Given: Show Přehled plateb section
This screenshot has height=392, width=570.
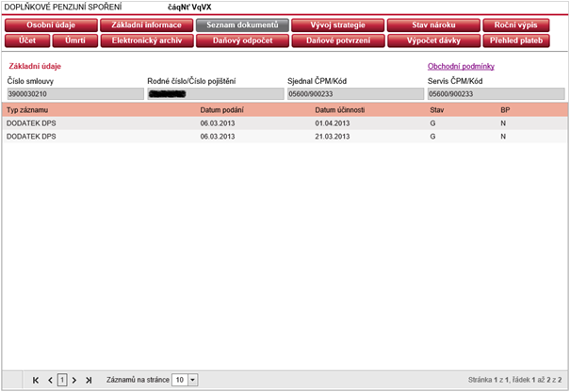Looking at the screenshot, I should (x=523, y=41).
